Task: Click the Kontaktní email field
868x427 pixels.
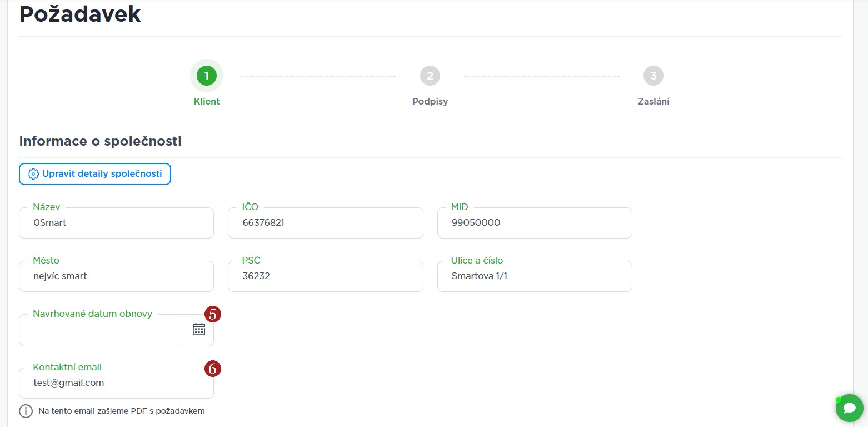Action: click(116, 383)
